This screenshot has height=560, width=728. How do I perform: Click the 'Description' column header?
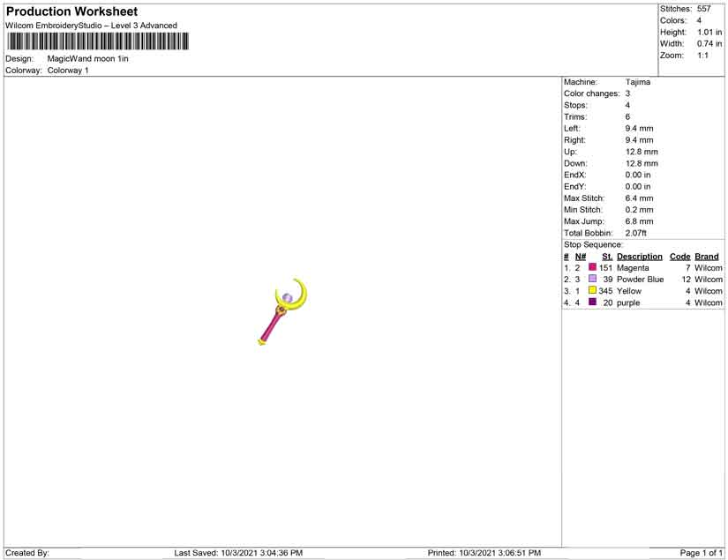click(x=640, y=257)
